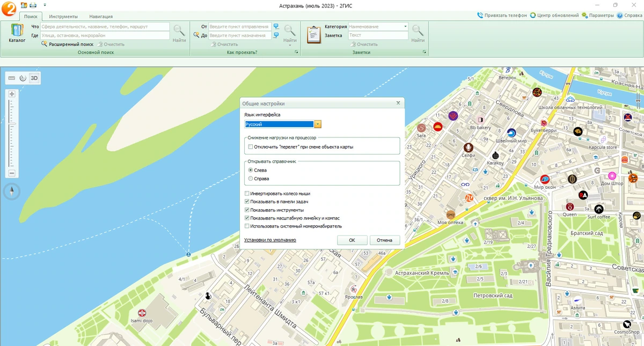Viewport: 644px width, 346px height.
Task: Select the radius tool on map toolbar
Action: tap(23, 78)
